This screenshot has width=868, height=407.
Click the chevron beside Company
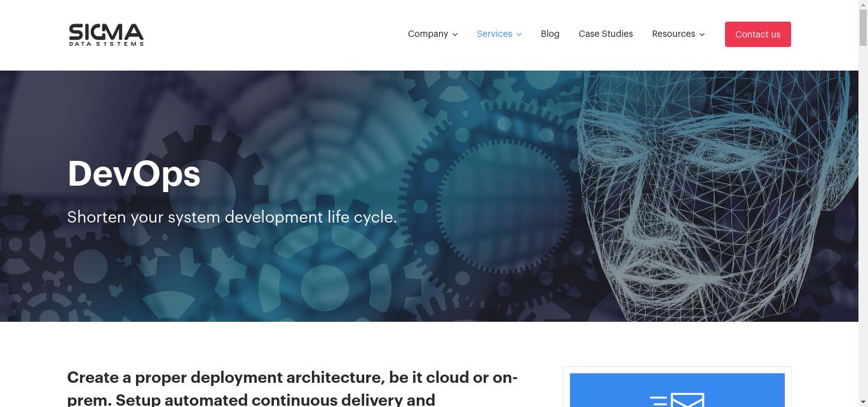click(455, 34)
